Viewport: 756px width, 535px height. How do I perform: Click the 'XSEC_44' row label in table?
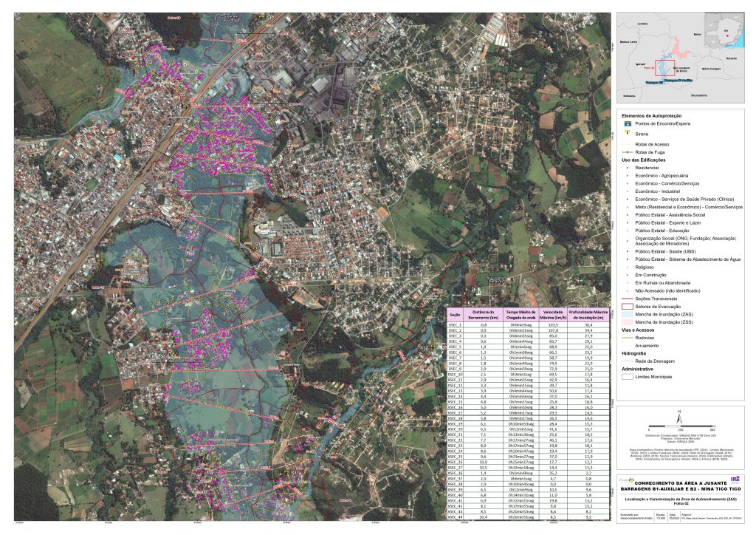coord(455,517)
